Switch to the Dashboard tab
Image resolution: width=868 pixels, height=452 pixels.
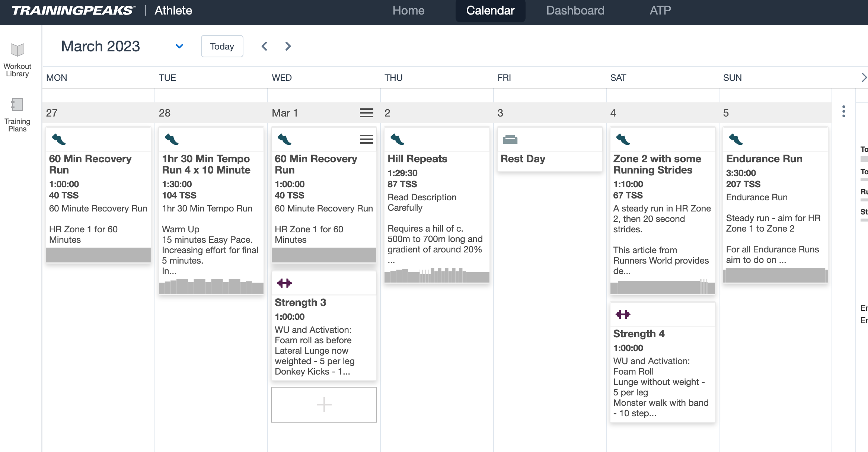click(x=575, y=10)
